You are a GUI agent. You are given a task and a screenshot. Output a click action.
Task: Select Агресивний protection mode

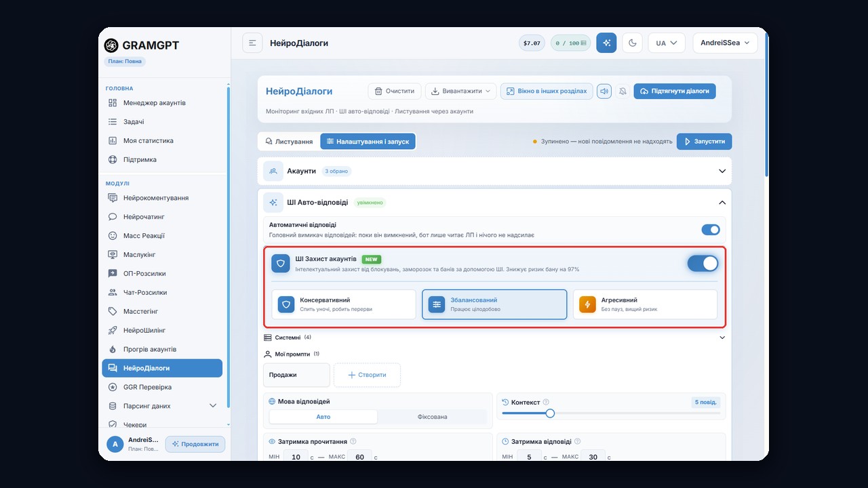pos(645,304)
